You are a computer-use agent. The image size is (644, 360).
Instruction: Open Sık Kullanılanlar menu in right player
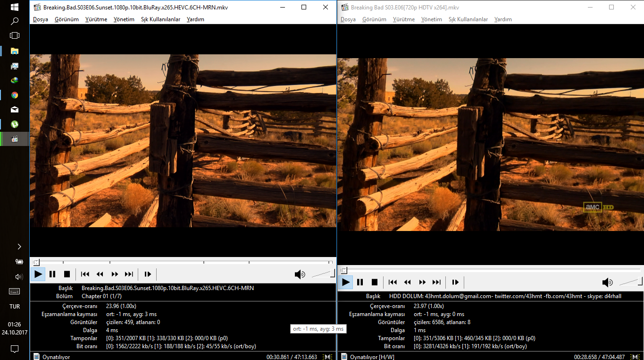pyautogui.click(x=468, y=19)
